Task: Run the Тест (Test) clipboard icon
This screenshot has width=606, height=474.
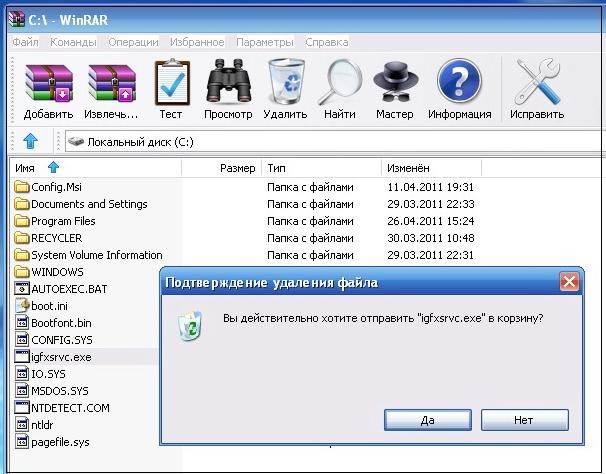Action: click(x=172, y=82)
